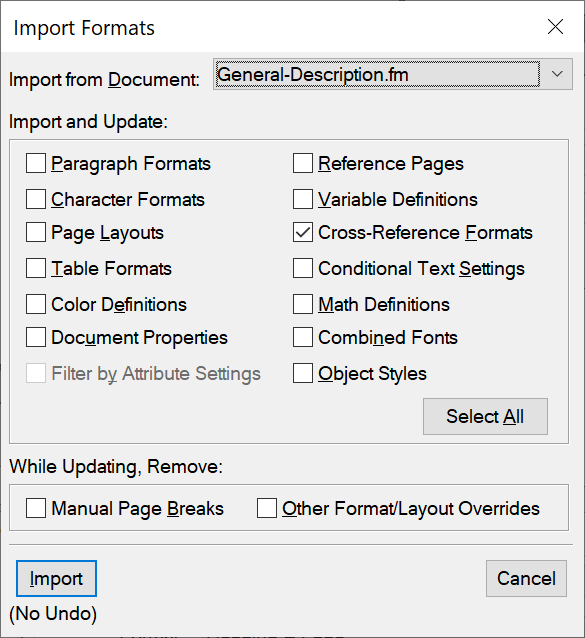Enable Math Definitions import
The height and width of the screenshot is (638, 585).
coord(303,304)
